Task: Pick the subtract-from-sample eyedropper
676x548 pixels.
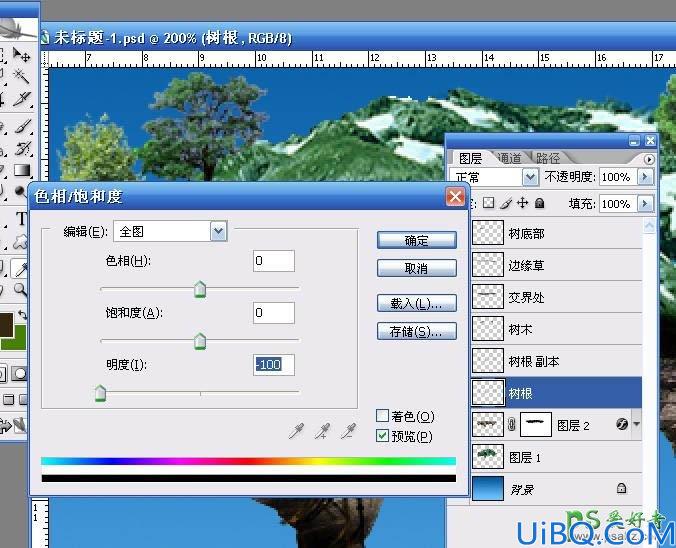Action: 348,430
